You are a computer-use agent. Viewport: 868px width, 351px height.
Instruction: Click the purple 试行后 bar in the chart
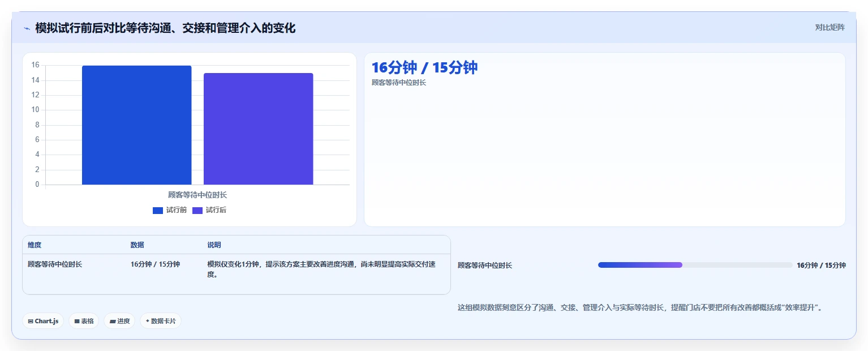click(258, 129)
